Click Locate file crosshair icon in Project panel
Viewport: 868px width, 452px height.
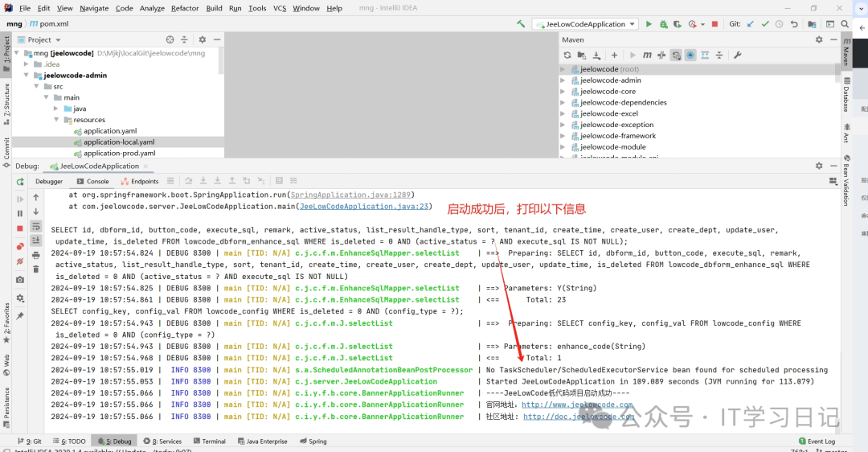(x=170, y=40)
